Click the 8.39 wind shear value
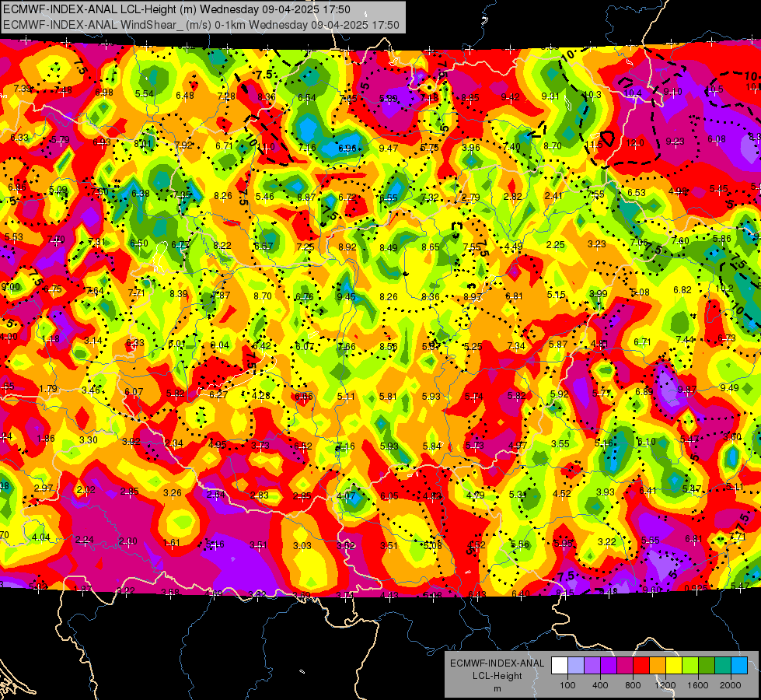 pos(179,293)
